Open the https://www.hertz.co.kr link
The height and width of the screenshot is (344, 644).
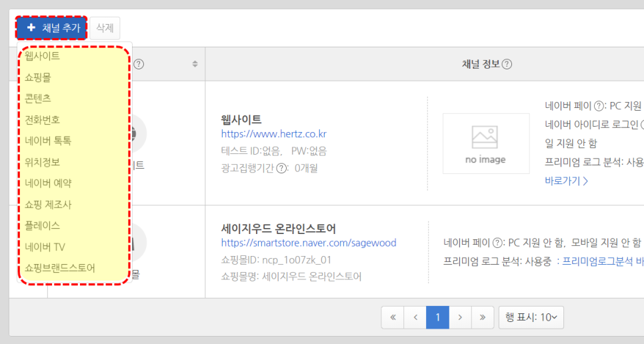[274, 134]
